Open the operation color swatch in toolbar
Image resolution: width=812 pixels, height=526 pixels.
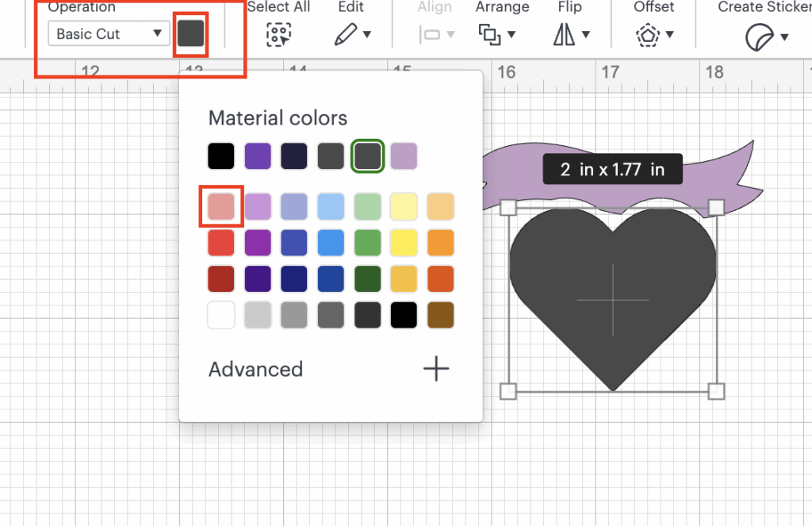click(x=190, y=33)
